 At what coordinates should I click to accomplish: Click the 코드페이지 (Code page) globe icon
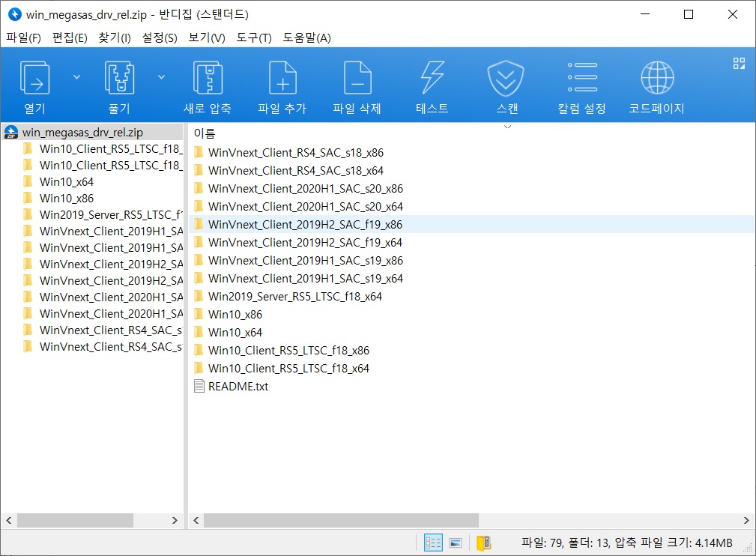pos(657,78)
